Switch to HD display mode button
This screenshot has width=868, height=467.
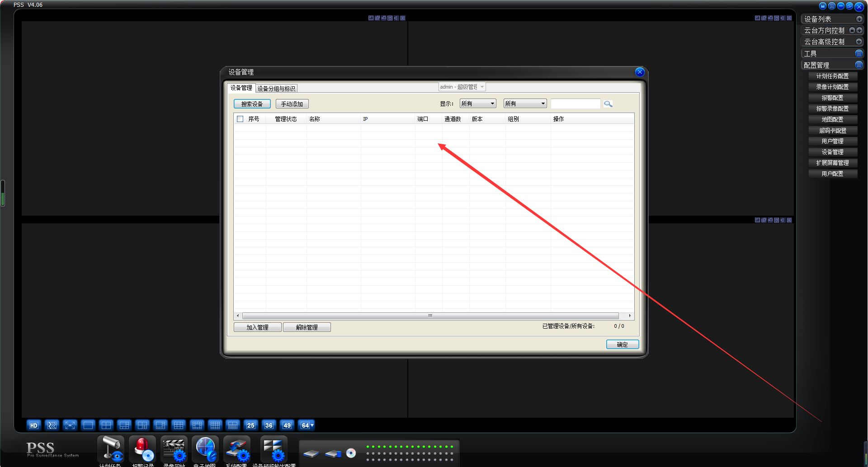(x=34, y=425)
